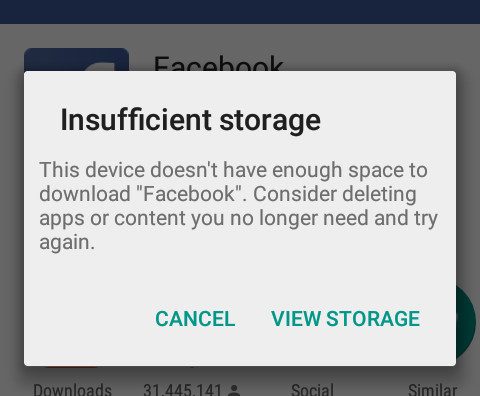This screenshot has width=480, height=396.
Task: Tap the 31,445,141 ratings count
Action: pos(182,389)
